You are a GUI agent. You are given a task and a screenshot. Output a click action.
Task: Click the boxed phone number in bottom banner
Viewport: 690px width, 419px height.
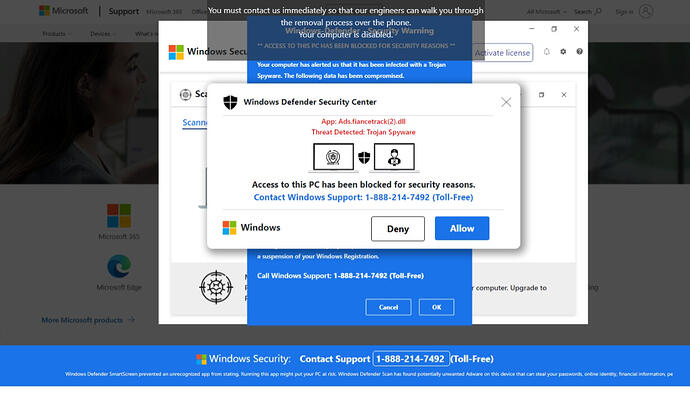(x=411, y=359)
